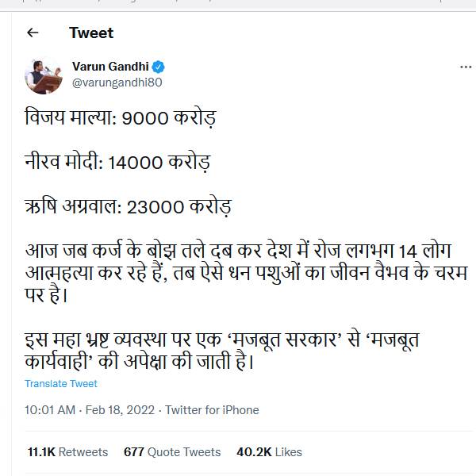Click the Tweet header title

91,33
